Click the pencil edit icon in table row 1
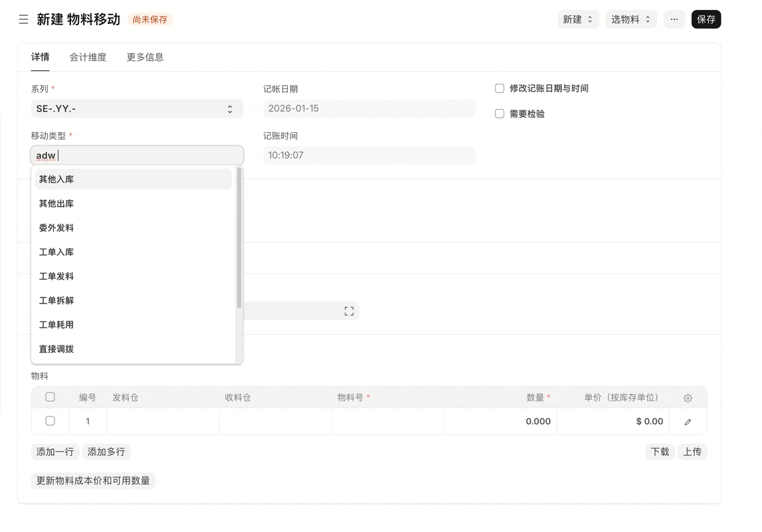Image resolution: width=762 pixels, height=532 pixels. (688, 421)
